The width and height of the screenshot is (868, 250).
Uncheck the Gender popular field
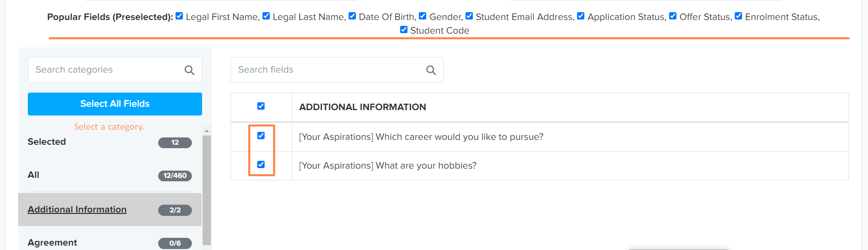pyautogui.click(x=423, y=16)
